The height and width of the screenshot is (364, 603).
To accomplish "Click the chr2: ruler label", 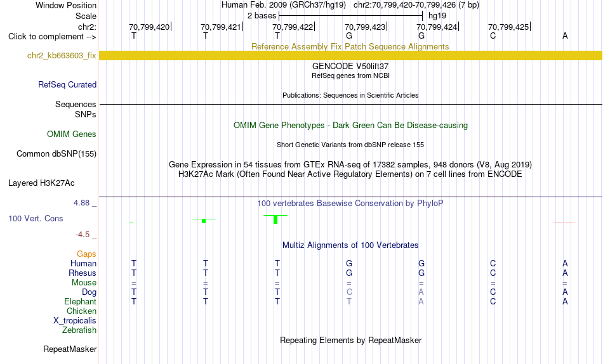I will coord(87,27).
